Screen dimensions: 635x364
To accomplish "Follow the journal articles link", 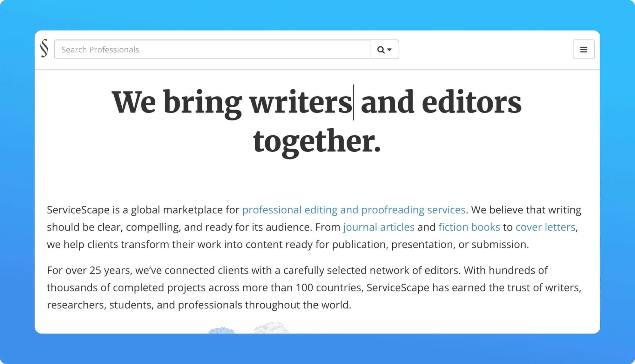I will pos(379,227).
